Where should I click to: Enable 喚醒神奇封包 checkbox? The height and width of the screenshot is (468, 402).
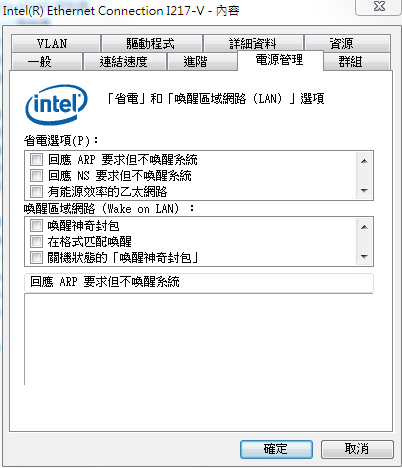[36, 226]
